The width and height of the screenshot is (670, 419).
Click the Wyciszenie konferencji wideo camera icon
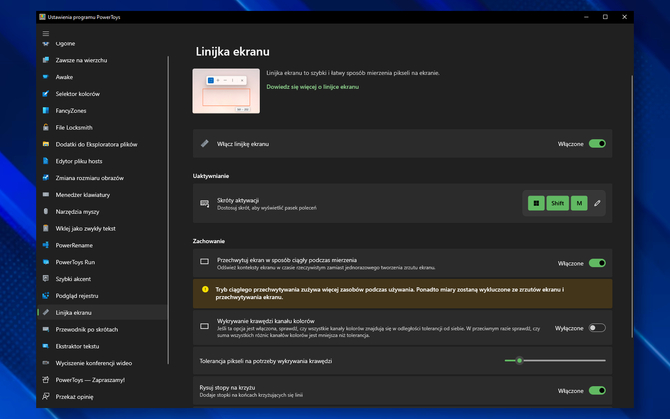(x=46, y=363)
